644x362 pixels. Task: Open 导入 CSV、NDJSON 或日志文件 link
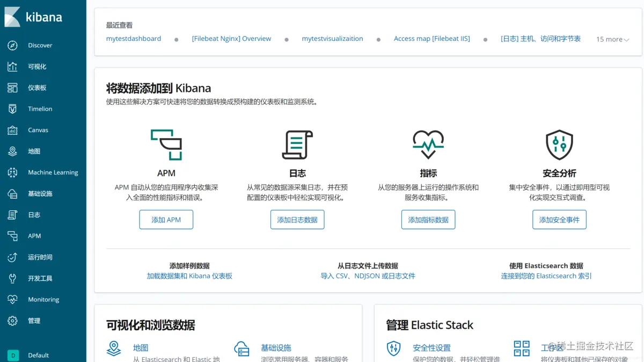(x=368, y=276)
